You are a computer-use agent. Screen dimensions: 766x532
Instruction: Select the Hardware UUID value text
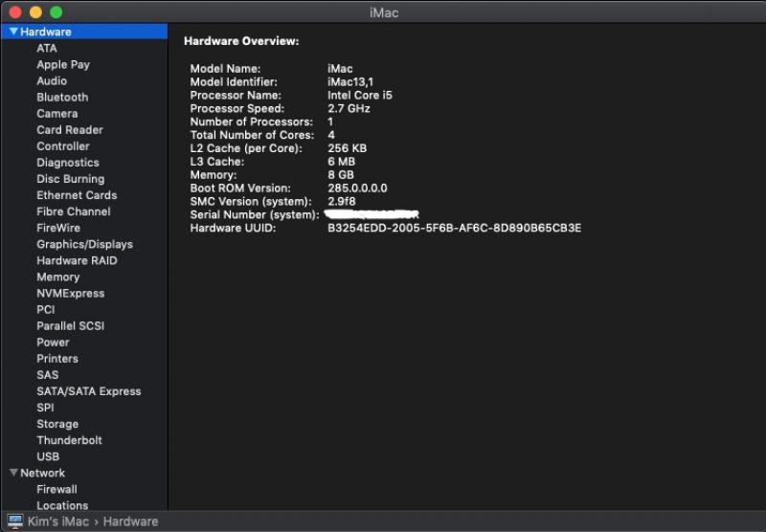(x=454, y=228)
